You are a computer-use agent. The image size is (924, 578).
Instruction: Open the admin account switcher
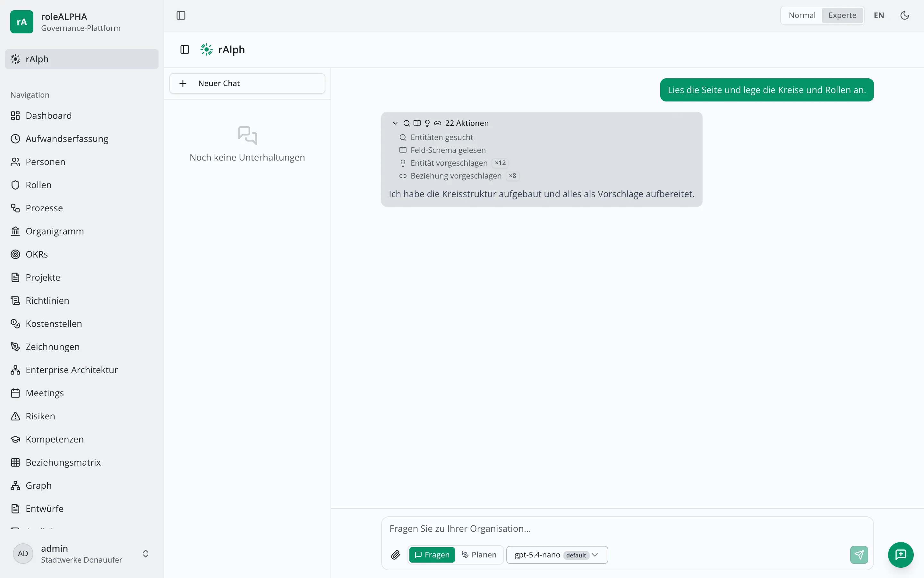82,554
